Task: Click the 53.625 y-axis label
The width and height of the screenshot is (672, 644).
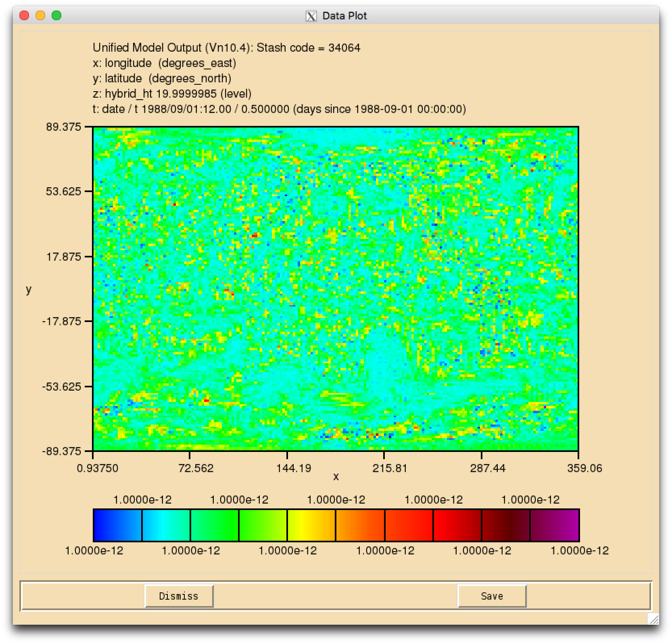Action: coord(63,191)
